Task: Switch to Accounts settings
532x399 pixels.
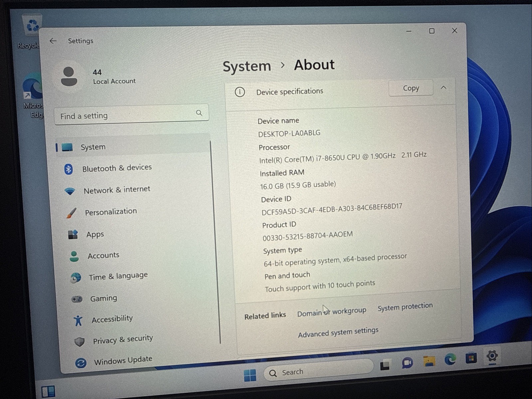Action: [x=103, y=256]
